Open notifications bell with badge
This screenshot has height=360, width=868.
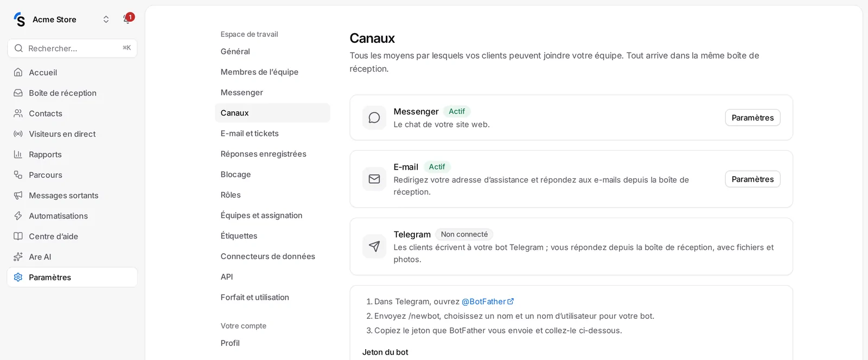pyautogui.click(x=128, y=19)
